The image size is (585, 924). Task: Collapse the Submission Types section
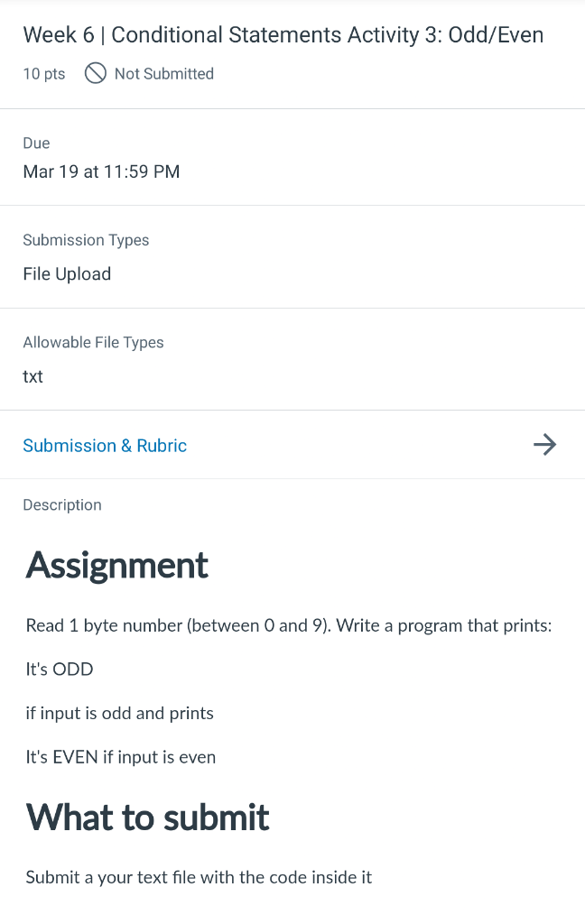click(x=86, y=240)
